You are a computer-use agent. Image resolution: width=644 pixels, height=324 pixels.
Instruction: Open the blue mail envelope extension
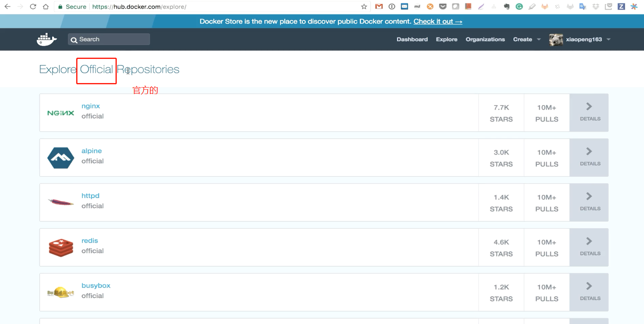coord(404,7)
